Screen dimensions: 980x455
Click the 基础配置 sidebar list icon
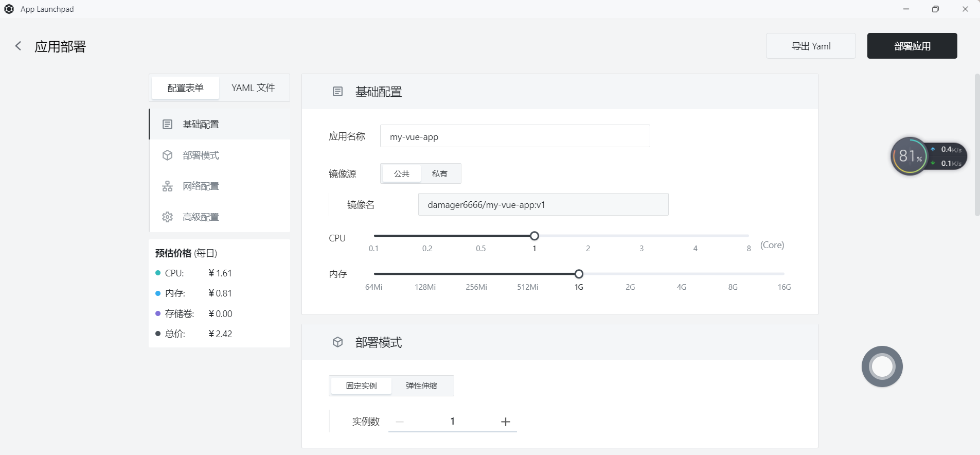point(167,125)
